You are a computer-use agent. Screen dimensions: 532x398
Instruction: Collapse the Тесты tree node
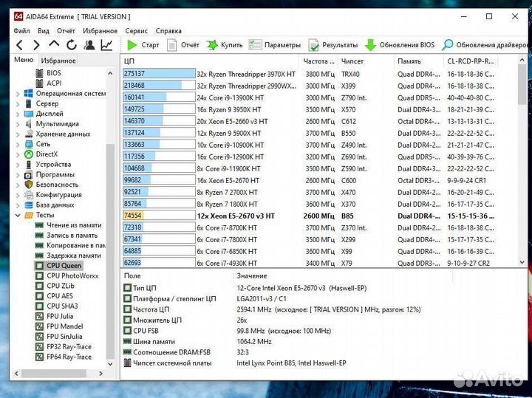click(18, 215)
